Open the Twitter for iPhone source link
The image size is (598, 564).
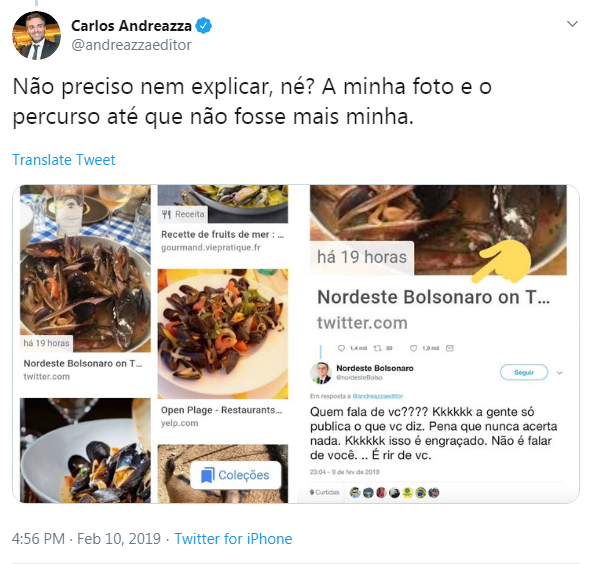click(x=233, y=539)
